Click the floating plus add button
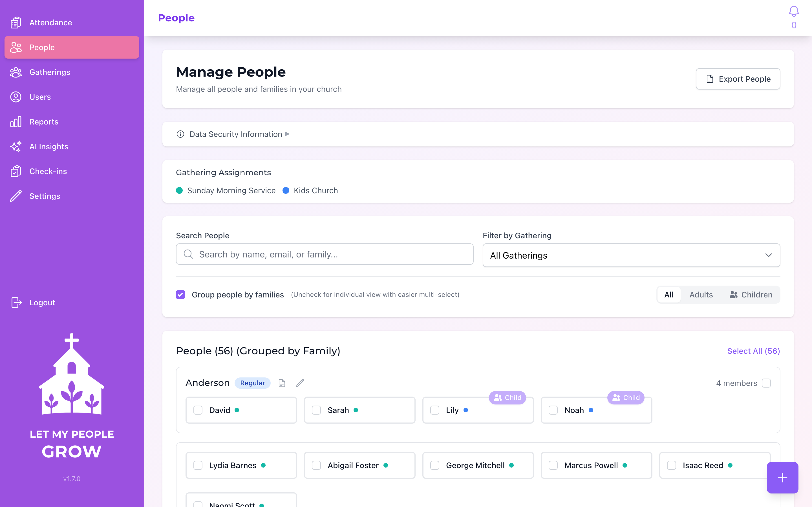This screenshot has height=507, width=812. (782, 477)
